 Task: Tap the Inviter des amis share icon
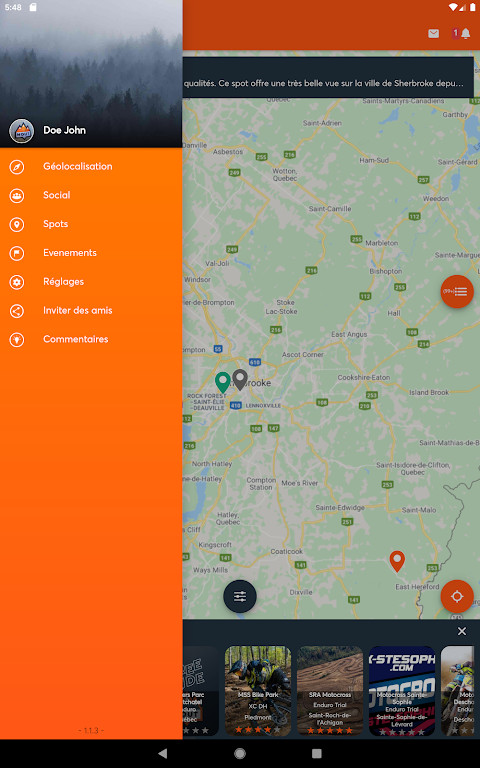coord(17,311)
